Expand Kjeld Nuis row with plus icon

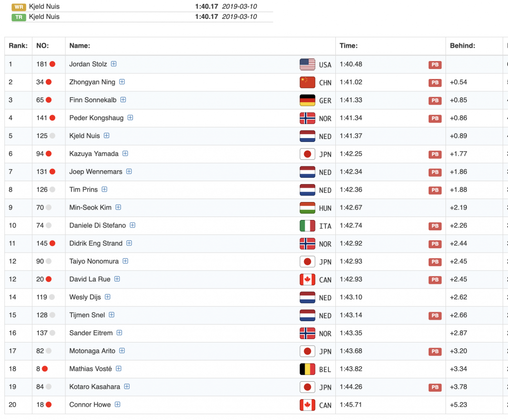click(106, 136)
